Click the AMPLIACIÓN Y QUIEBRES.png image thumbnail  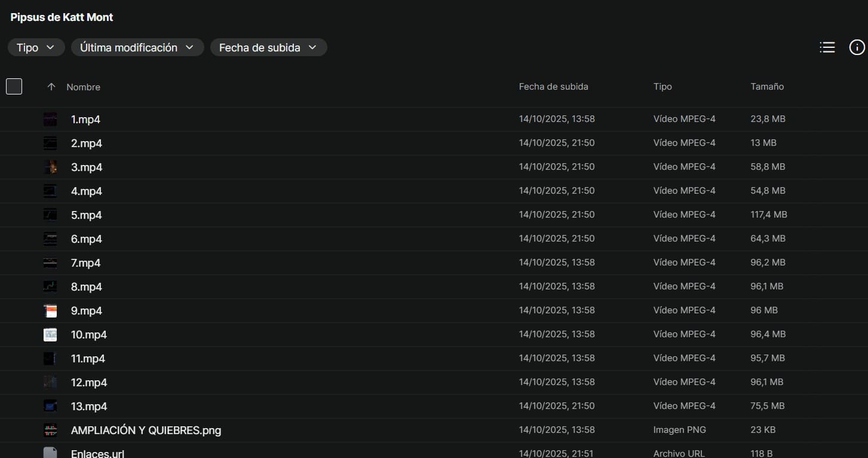50,430
